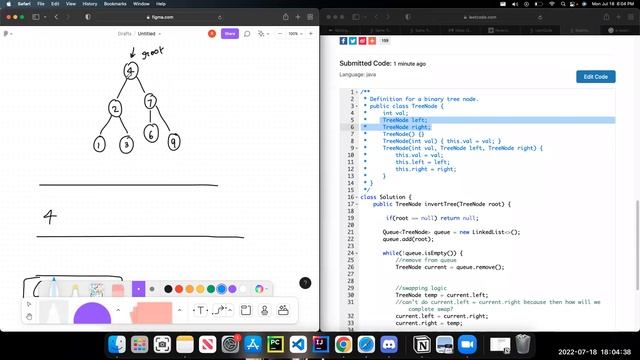
Task: Open the Safari File menu
Action: [x=41, y=4]
